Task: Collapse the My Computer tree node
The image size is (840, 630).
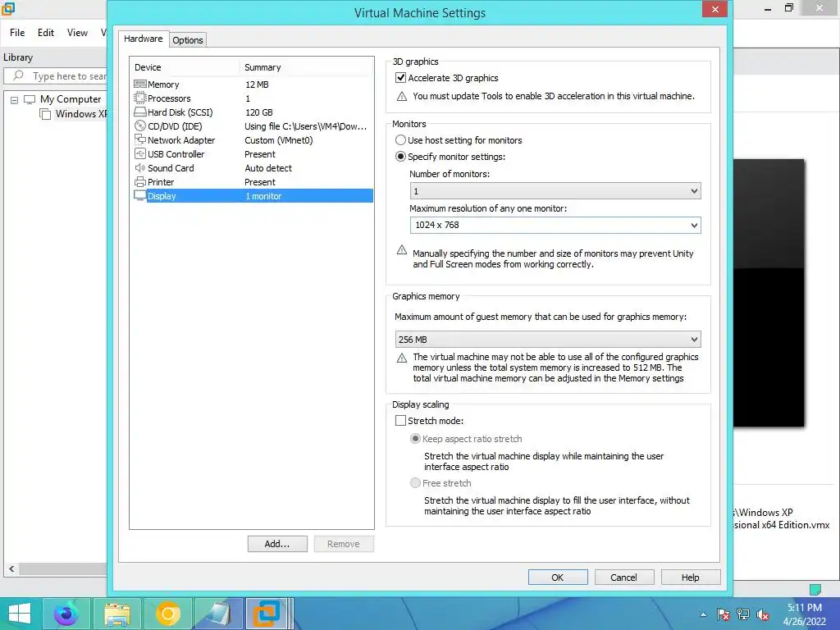Action: (x=15, y=99)
